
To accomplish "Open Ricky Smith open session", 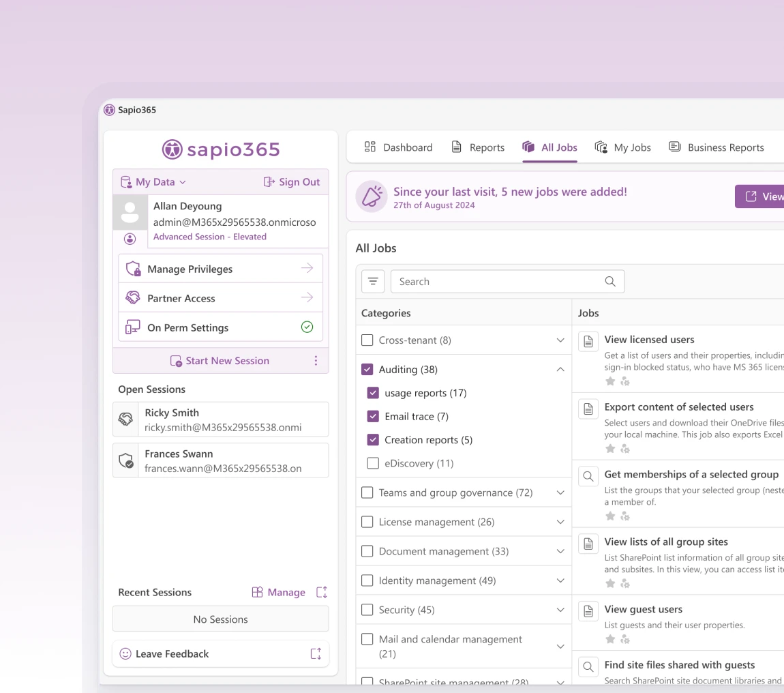I will click(x=220, y=419).
